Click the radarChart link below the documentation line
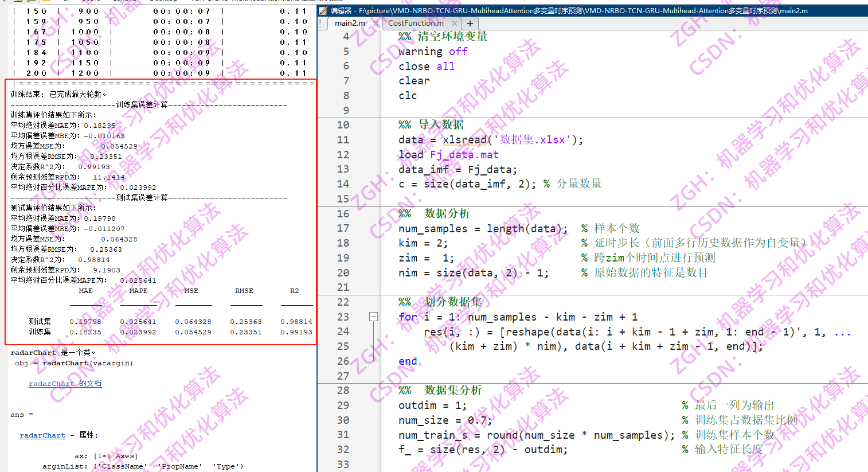This screenshot has width=868, height=472. click(42, 435)
